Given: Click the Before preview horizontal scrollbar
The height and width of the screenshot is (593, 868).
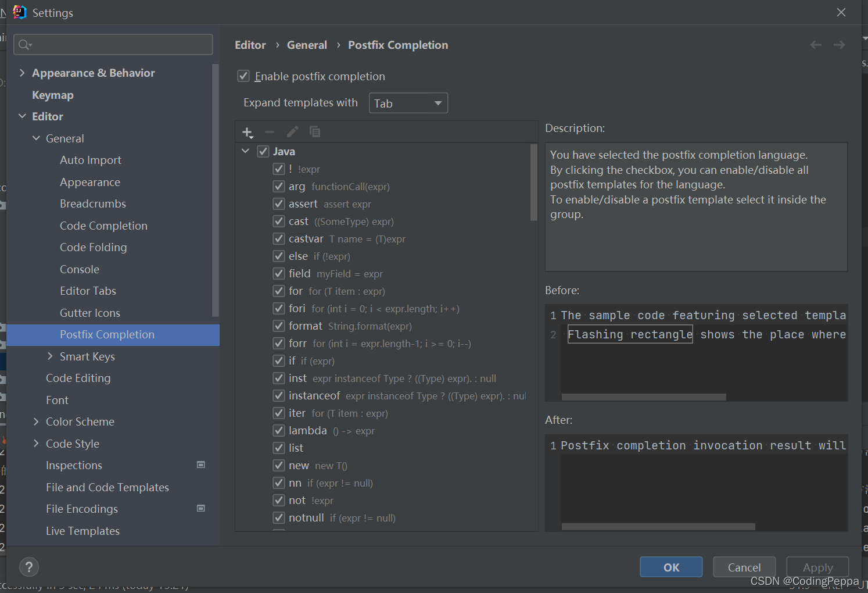Looking at the screenshot, I should click(x=644, y=397).
